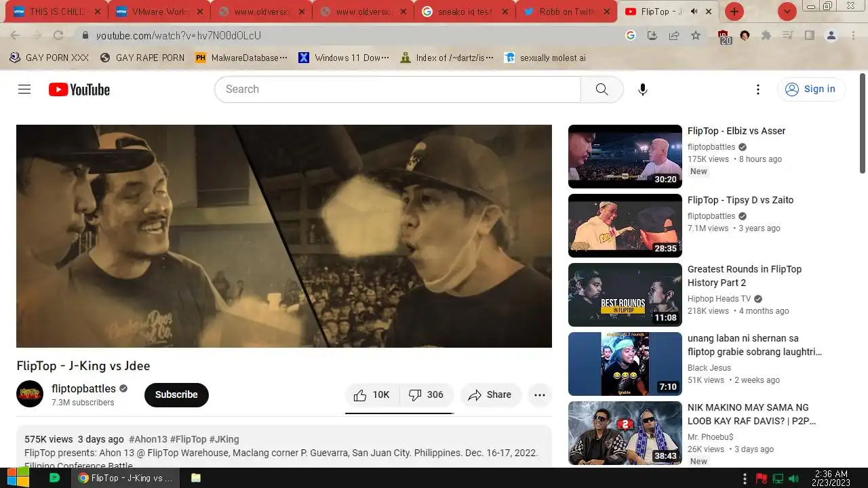Click Sign in on YouTube
Image resolution: width=868 pixels, height=488 pixels.
point(810,89)
